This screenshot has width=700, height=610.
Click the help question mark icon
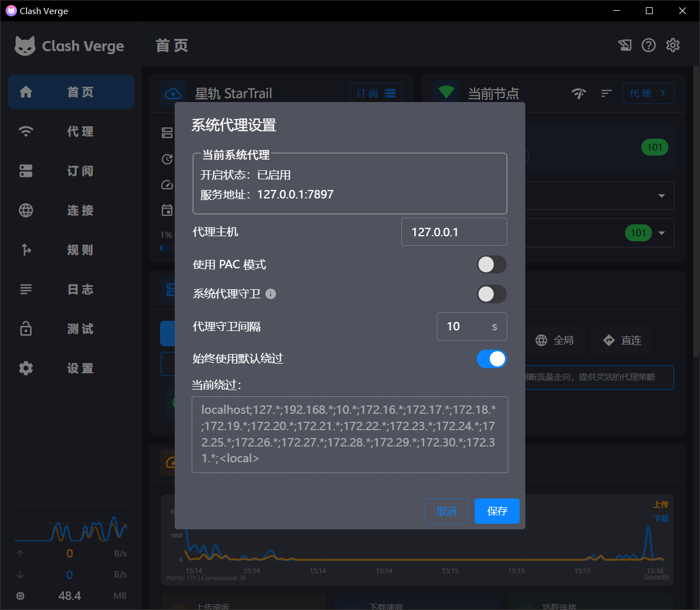click(649, 45)
